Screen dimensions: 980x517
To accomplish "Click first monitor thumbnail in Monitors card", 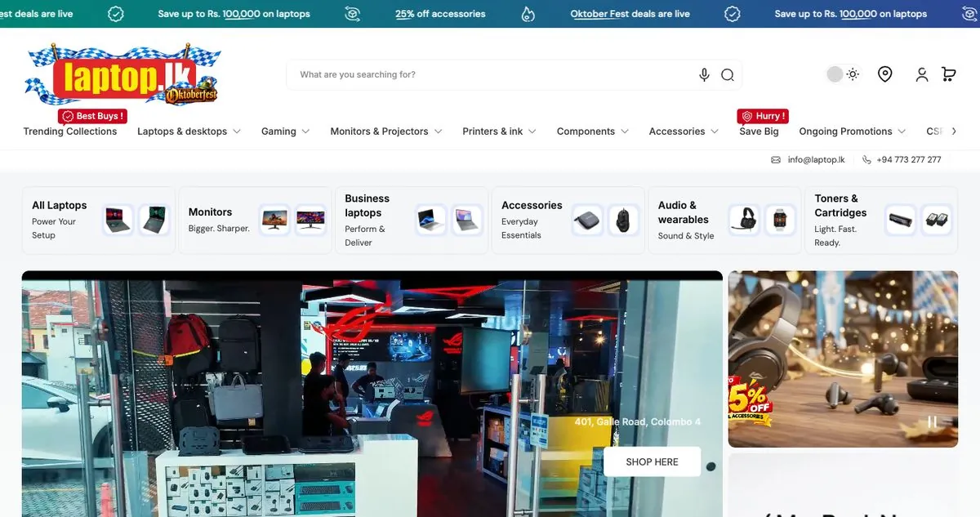I will click(275, 220).
